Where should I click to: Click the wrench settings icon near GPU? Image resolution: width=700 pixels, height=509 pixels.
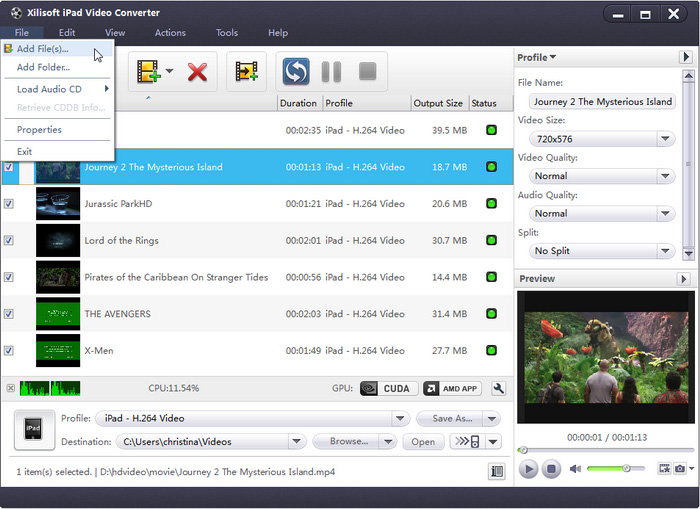[x=499, y=388]
